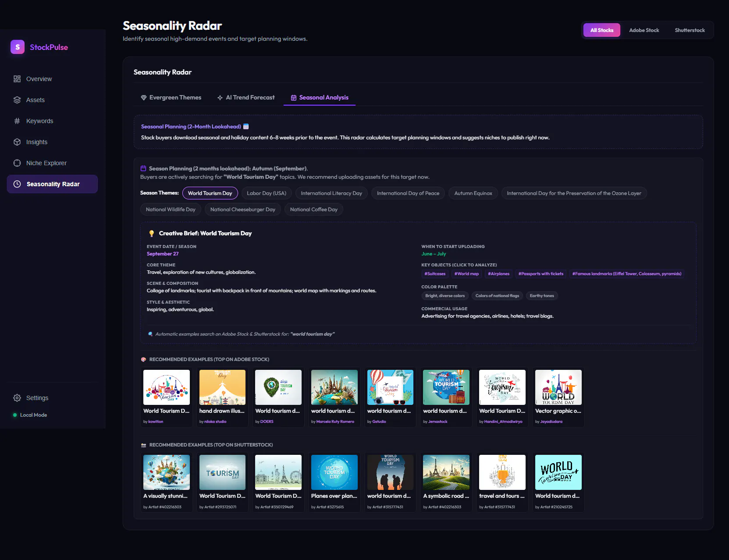729x560 pixels.
Task: Open Evergreen Themes tab
Action: click(x=171, y=97)
